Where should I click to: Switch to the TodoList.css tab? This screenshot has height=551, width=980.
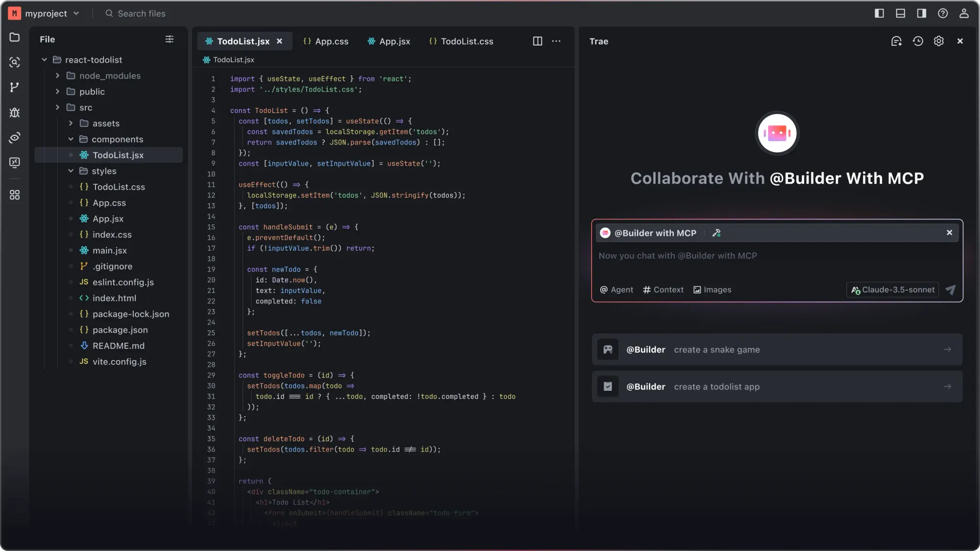(x=461, y=42)
